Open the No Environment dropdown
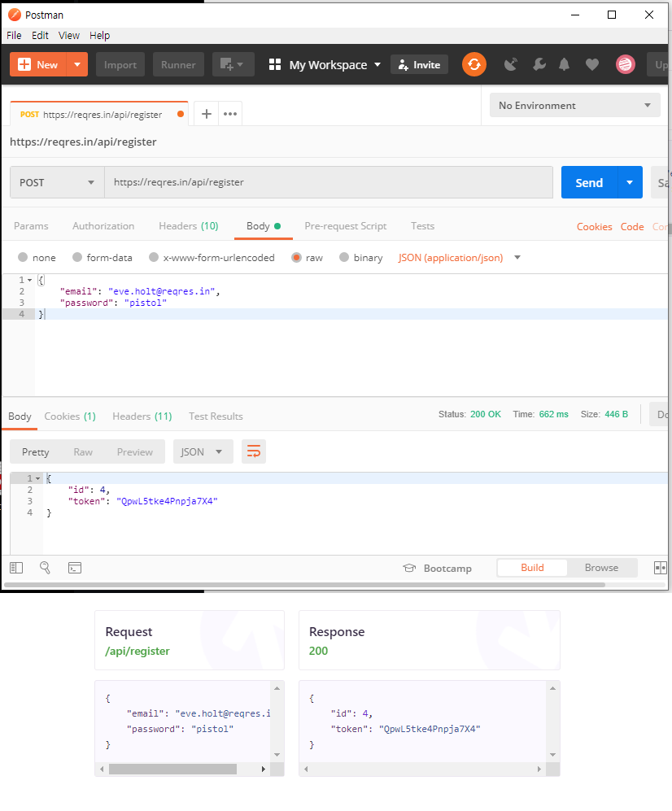This screenshot has height=811, width=672. tap(574, 105)
